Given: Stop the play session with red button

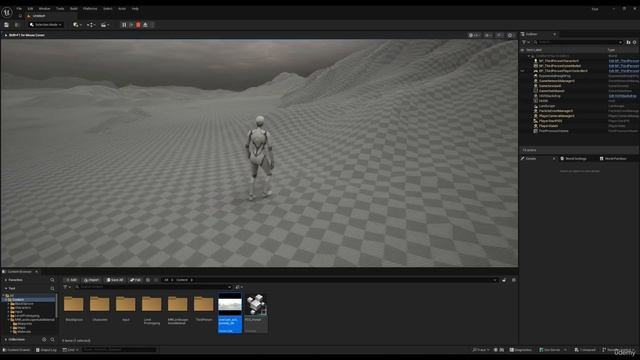Looking at the screenshot, I should tap(138, 25).
